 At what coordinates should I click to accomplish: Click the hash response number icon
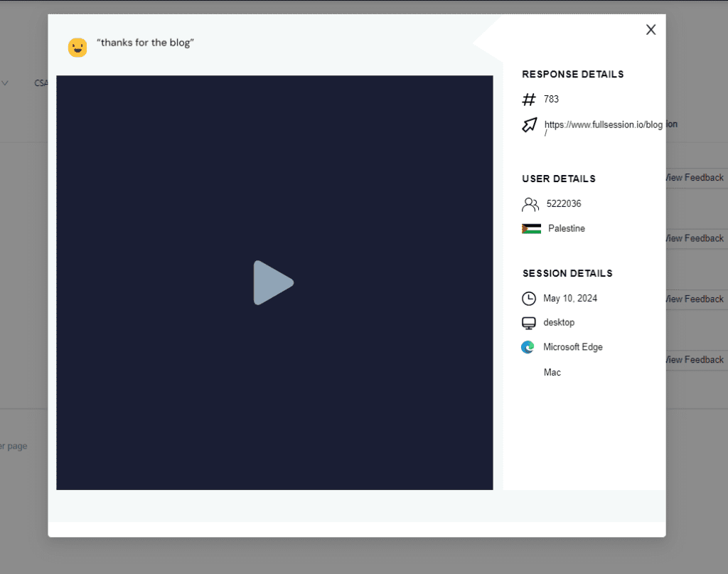[x=529, y=100]
